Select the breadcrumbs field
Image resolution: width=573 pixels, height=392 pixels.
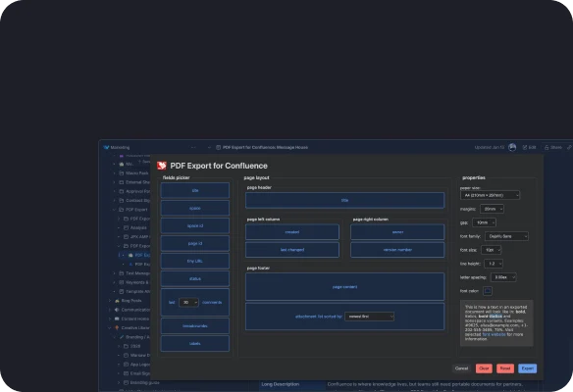[x=195, y=326]
